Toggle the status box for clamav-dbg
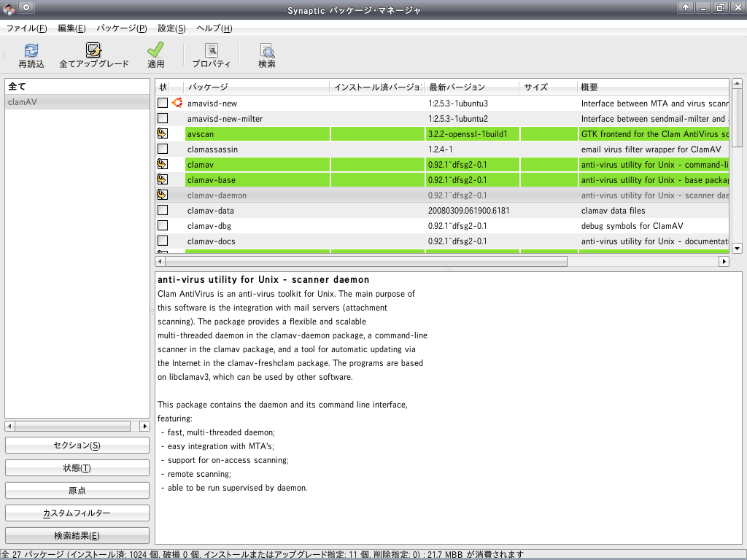747x560 pixels. pos(163,225)
